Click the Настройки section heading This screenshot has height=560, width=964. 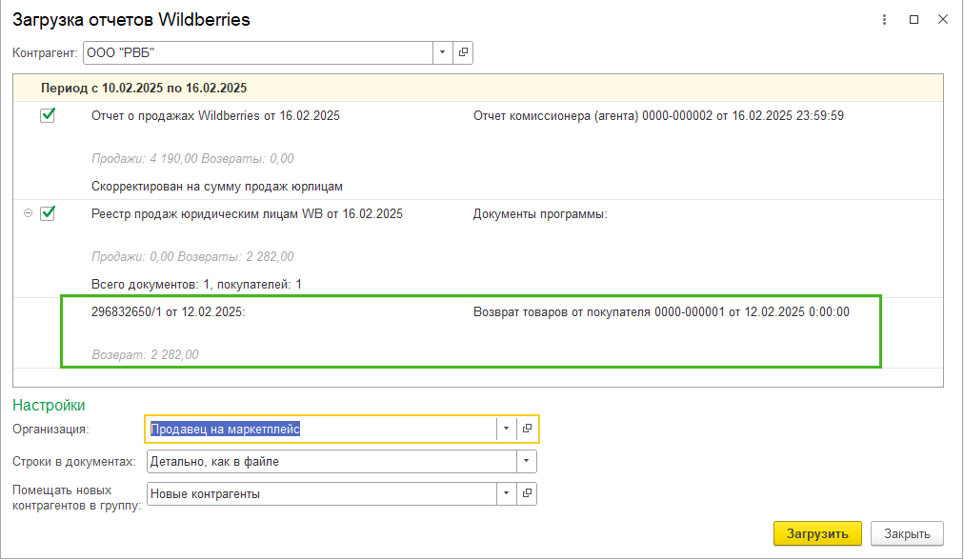(x=49, y=405)
